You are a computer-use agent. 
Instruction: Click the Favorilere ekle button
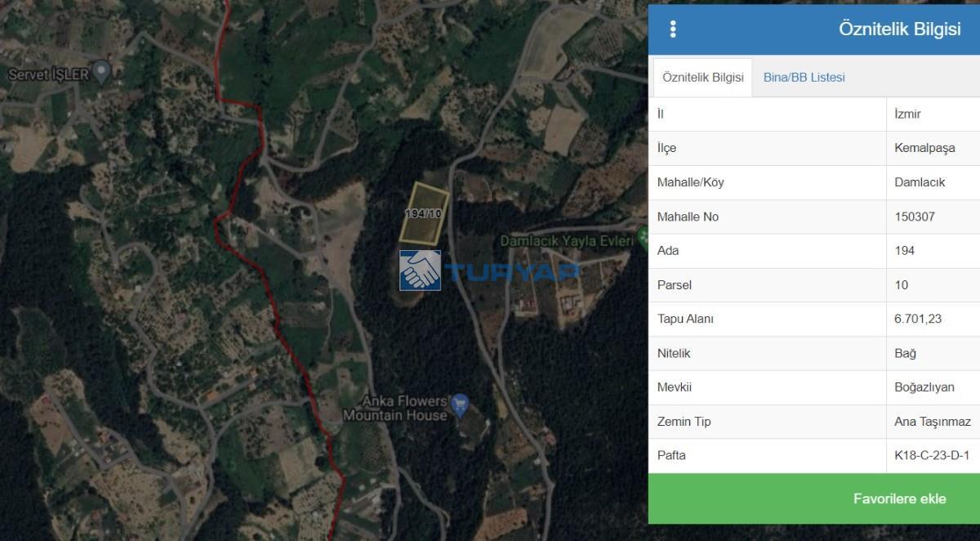(x=814, y=499)
